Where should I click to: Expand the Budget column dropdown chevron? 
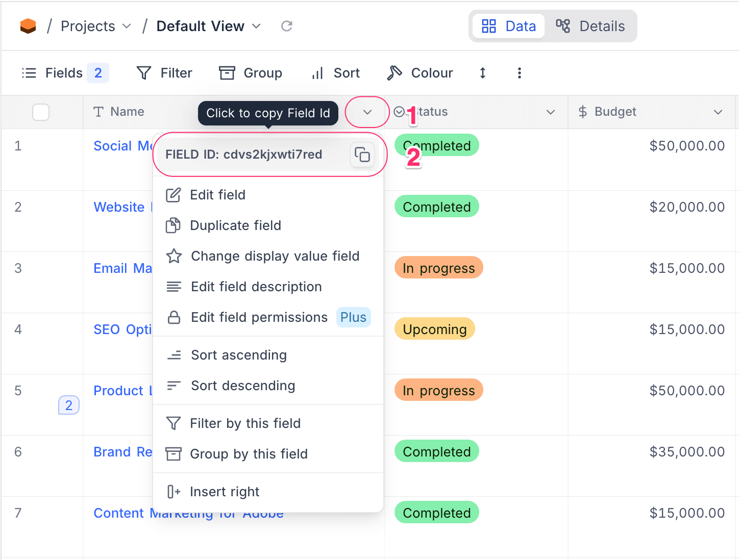click(718, 112)
